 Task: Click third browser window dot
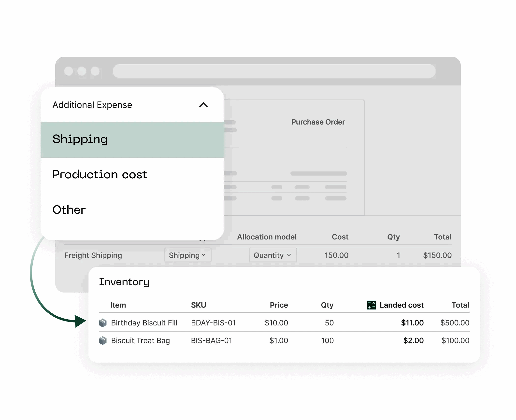(95, 71)
